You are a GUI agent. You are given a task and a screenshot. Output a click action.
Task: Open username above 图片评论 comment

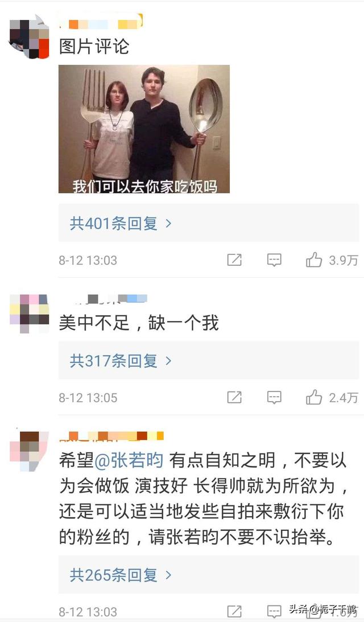tap(101, 21)
